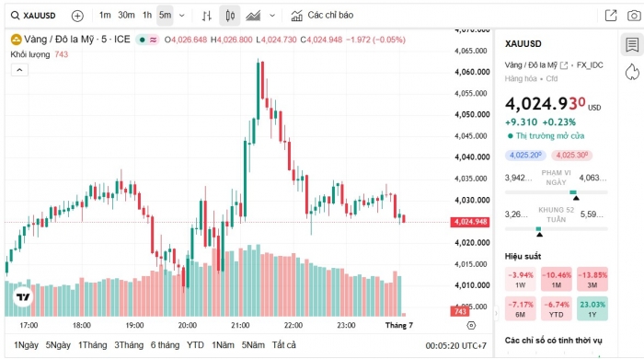Click the add symbol plus icon
Screen dimensions: 644x359
point(77,16)
